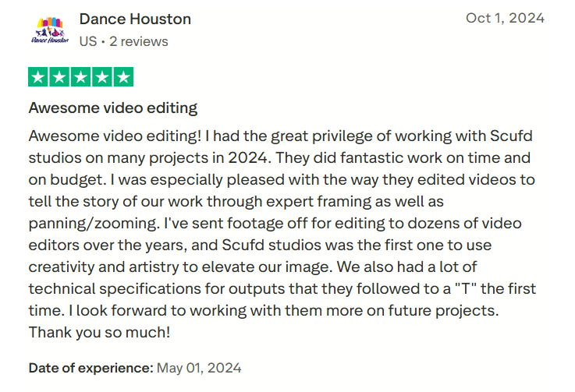Click "Thank you so much!" closing line

(x=100, y=332)
